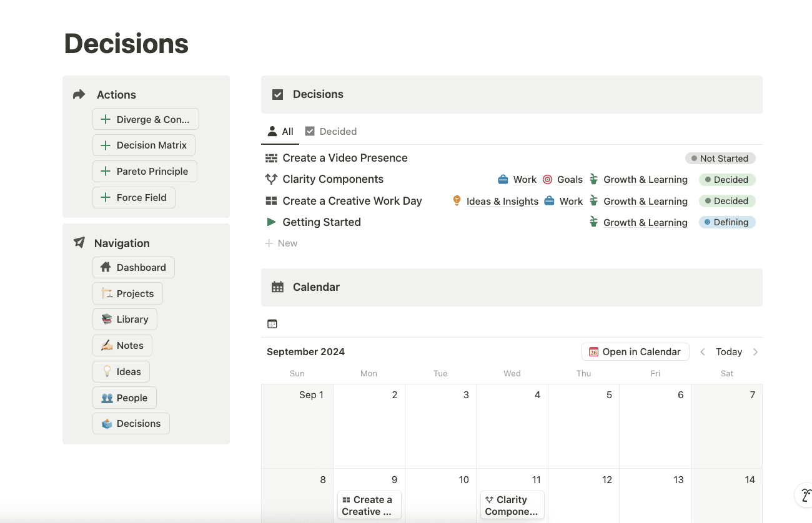Click the checkbox icon beside Decisions heading

tap(278, 94)
